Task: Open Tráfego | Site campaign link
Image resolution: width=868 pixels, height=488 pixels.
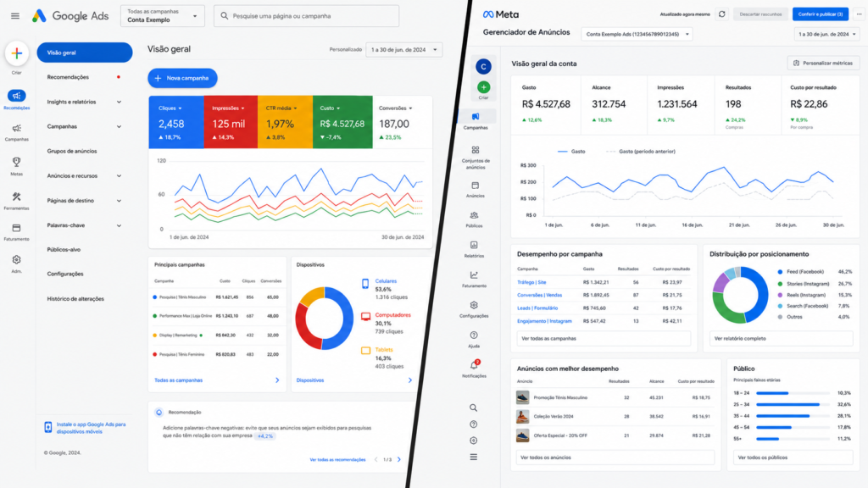Action: click(x=531, y=282)
